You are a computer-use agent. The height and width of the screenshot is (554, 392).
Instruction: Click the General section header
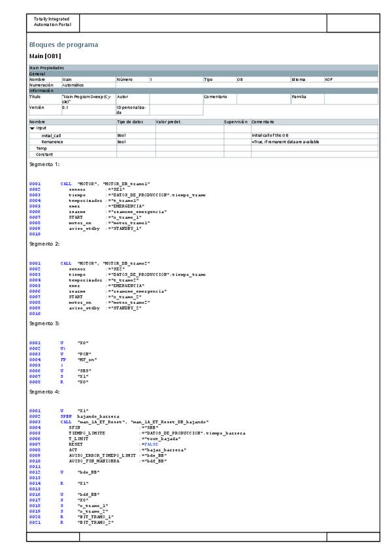point(38,74)
